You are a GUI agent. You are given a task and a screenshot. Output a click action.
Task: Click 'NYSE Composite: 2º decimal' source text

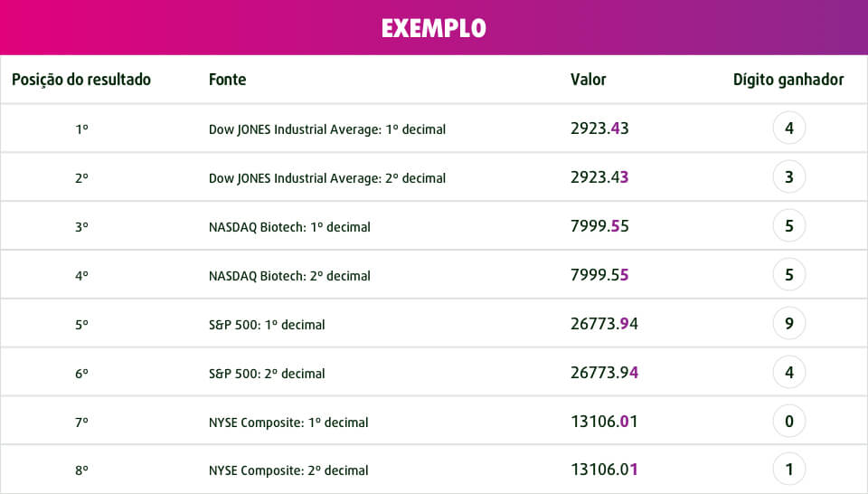tap(288, 470)
